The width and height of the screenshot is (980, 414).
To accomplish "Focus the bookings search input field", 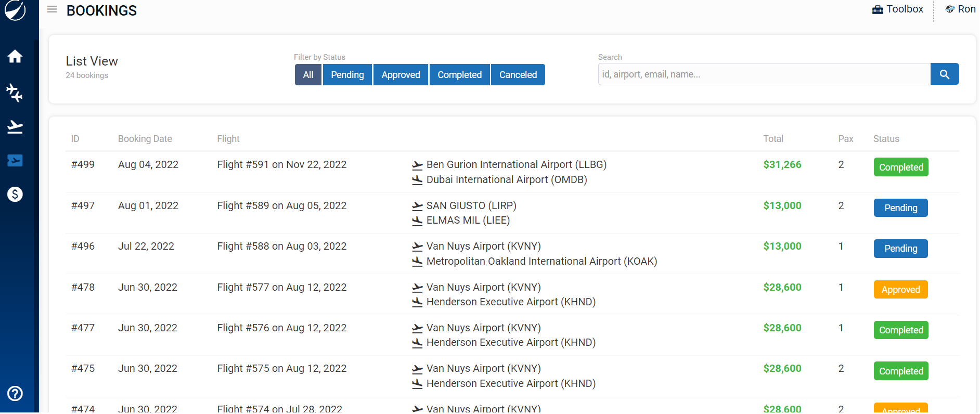I will click(x=764, y=74).
